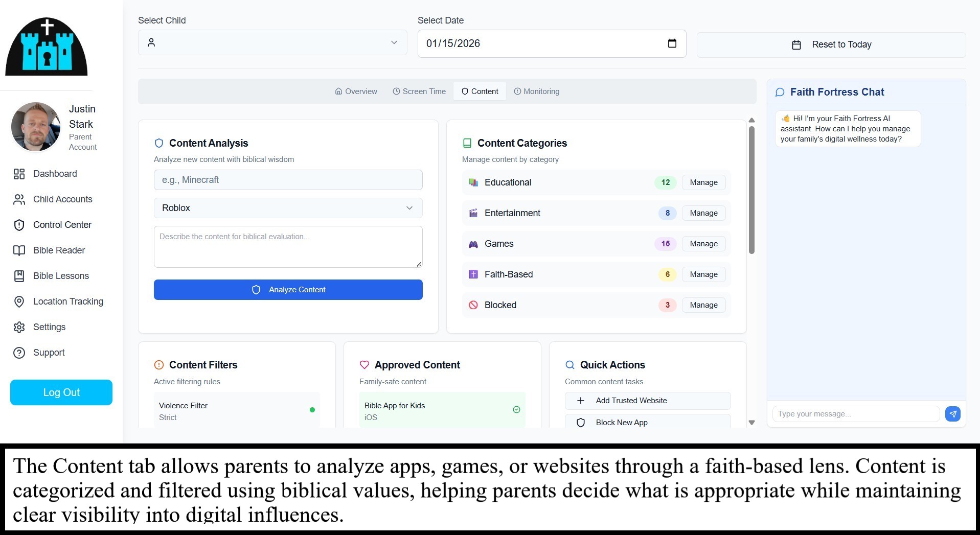Open the calendar picker icon in date field
Viewport: 980px width, 535px height.
tap(672, 43)
